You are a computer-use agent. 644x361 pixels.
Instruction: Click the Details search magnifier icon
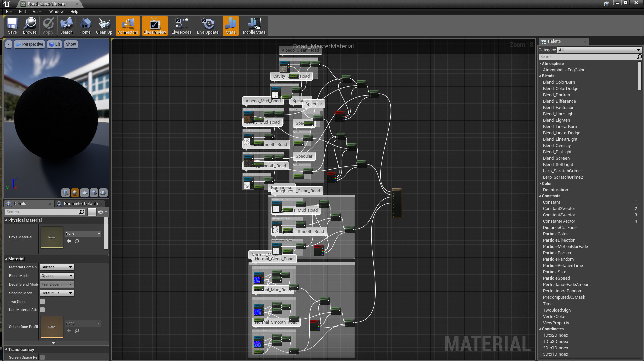[82, 212]
